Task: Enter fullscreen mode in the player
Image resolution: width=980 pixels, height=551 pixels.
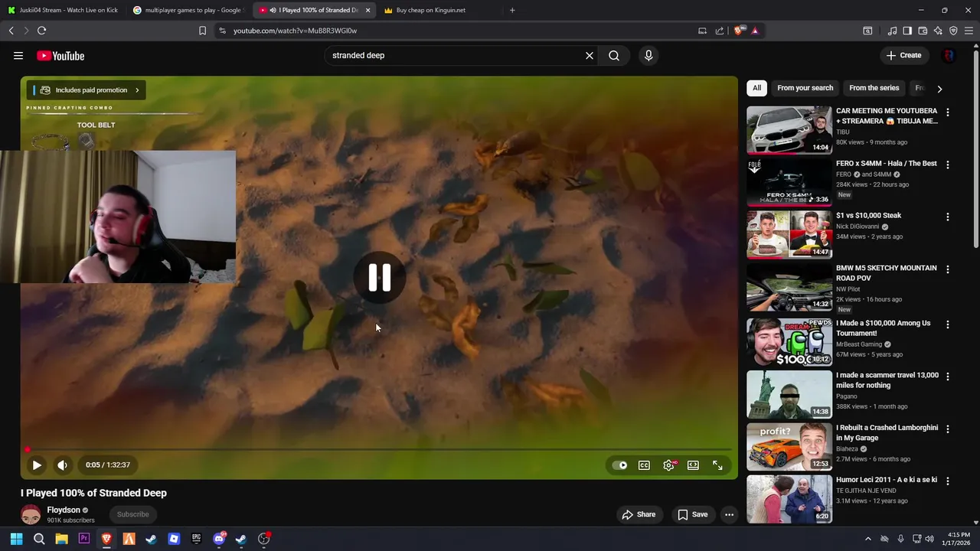Action: coord(717,465)
